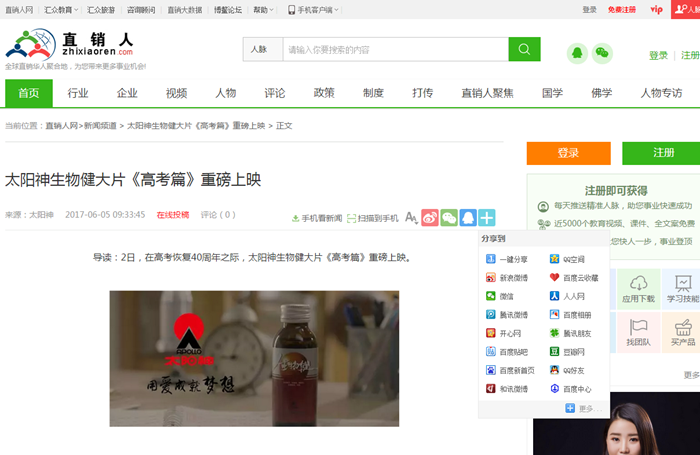This screenshot has height=455, width=700.
Task: Click the Apollo bottle video thumbnail
Action: tap(254, 359)
